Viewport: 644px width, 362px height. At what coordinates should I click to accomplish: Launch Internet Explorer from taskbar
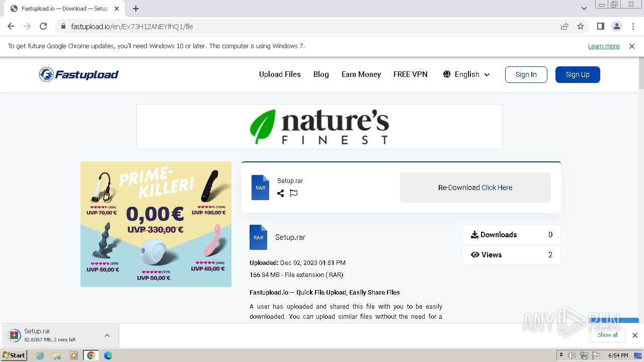[x=40, y=355]
